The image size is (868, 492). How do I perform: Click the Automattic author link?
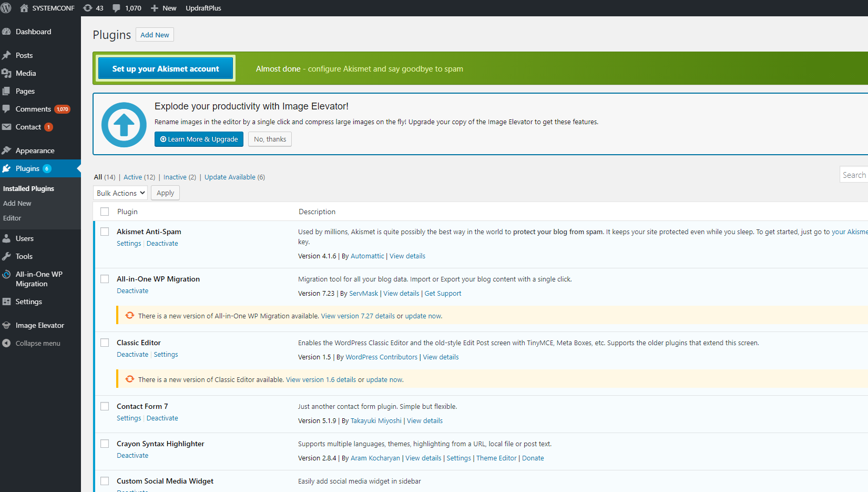click(x=367, y=256)
